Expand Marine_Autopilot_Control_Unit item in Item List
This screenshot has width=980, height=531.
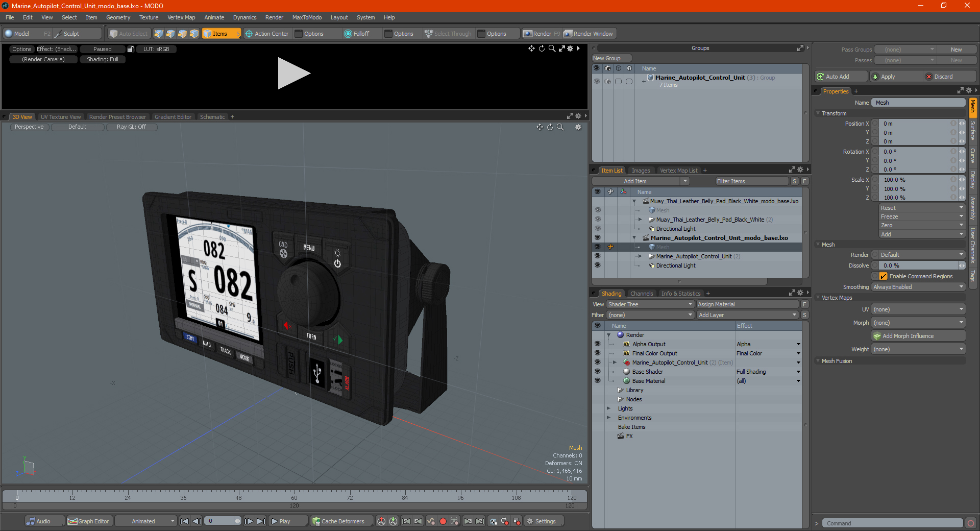click(x=640, y=256)
